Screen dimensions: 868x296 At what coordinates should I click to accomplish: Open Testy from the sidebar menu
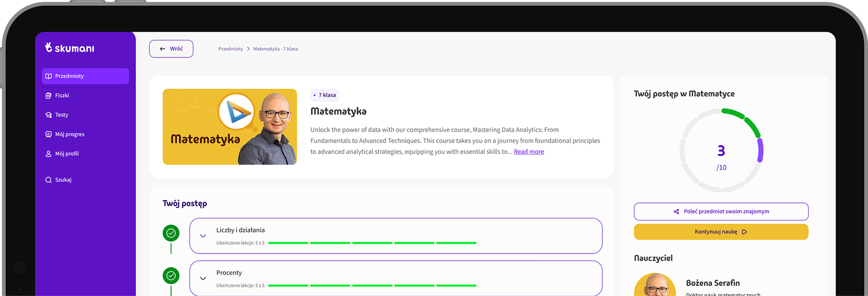click(61, 115)
